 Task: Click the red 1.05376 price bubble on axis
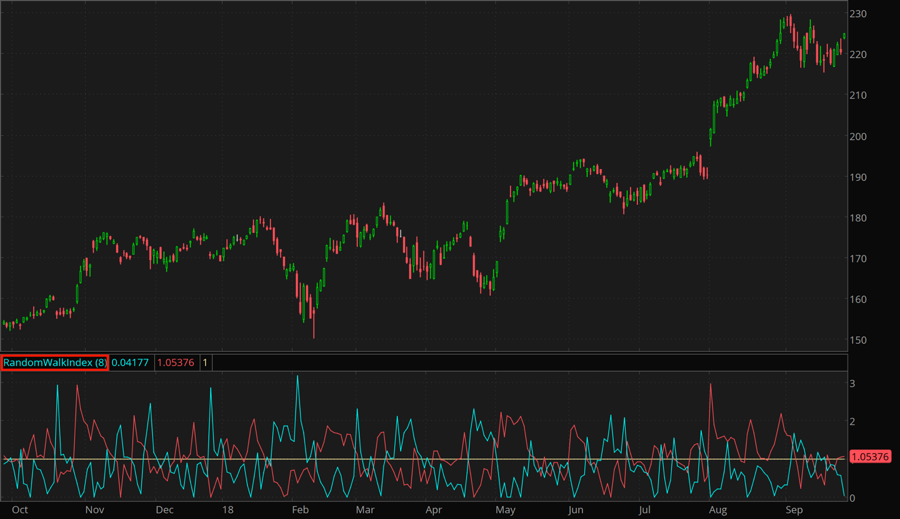pos(869,457)
